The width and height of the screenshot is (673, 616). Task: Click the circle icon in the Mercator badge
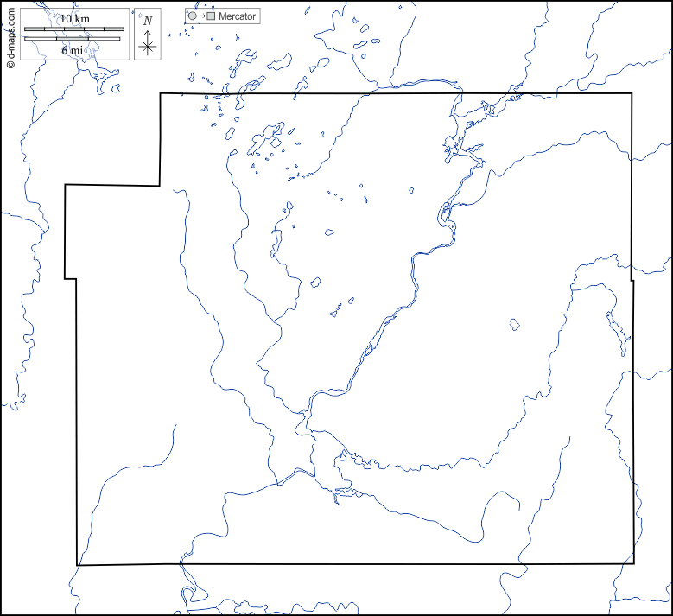click(x=192, y=16)
